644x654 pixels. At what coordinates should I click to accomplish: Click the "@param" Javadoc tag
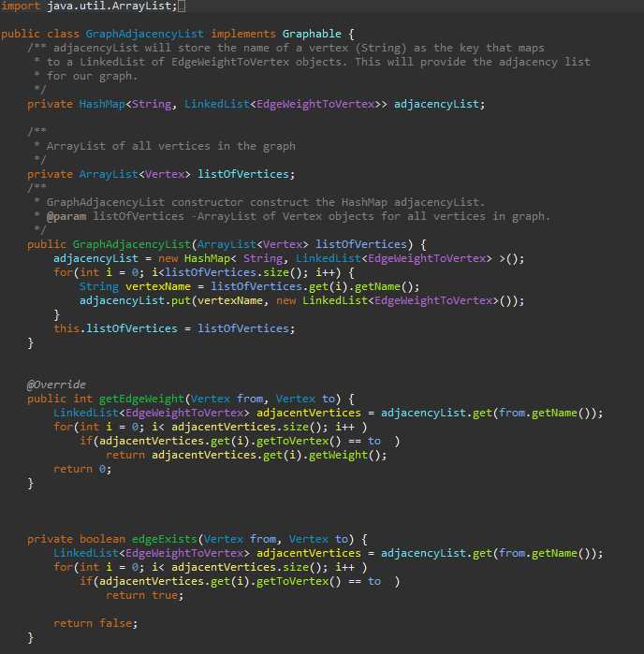pos(66,216)
